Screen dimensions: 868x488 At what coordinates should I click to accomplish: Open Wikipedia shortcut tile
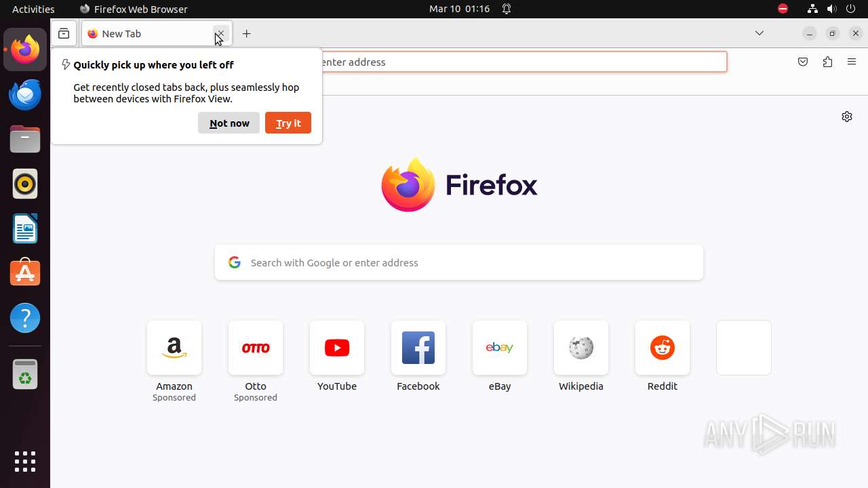click(581, 357)
